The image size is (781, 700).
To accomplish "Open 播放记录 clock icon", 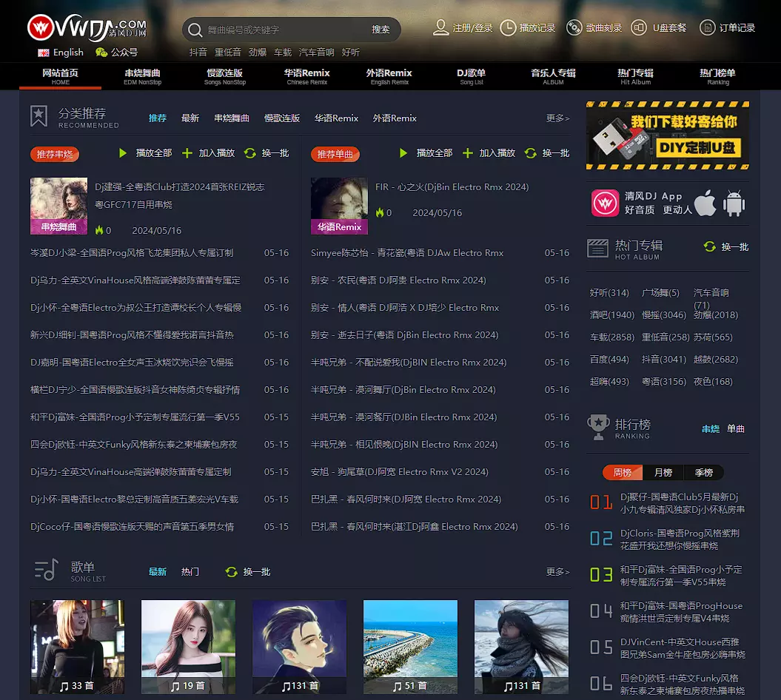I will coord(508,28).
